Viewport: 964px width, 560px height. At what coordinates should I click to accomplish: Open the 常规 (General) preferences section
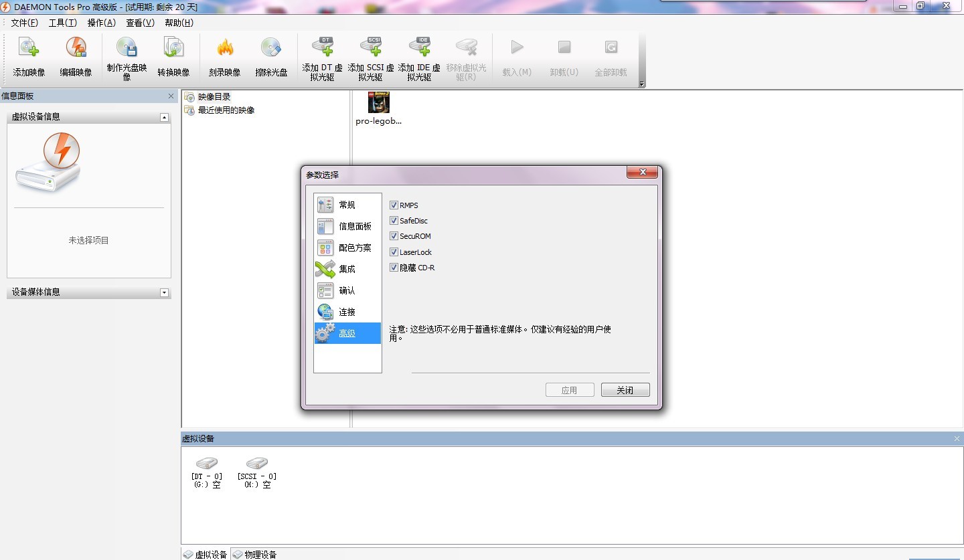tap(347, 205)
